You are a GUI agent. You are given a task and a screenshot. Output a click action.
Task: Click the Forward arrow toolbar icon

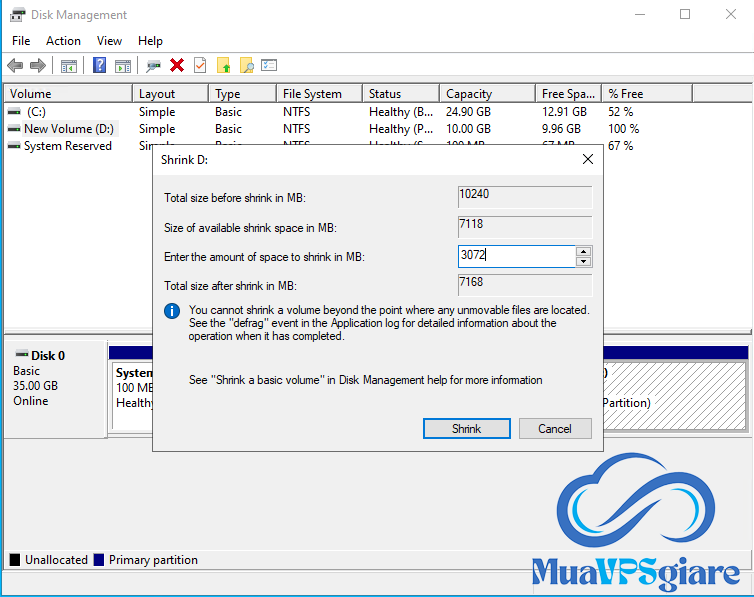pos(38,65)
